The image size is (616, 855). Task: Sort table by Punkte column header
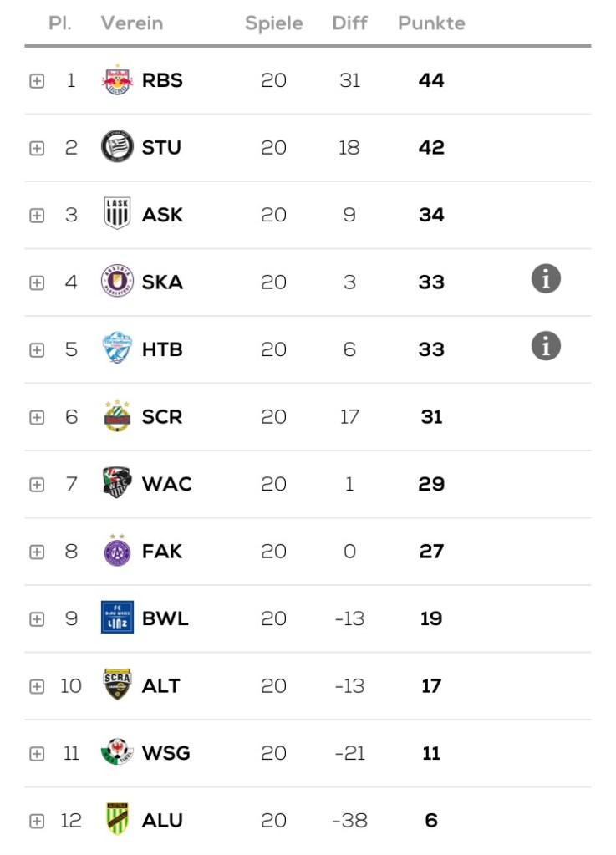[431, 23]
